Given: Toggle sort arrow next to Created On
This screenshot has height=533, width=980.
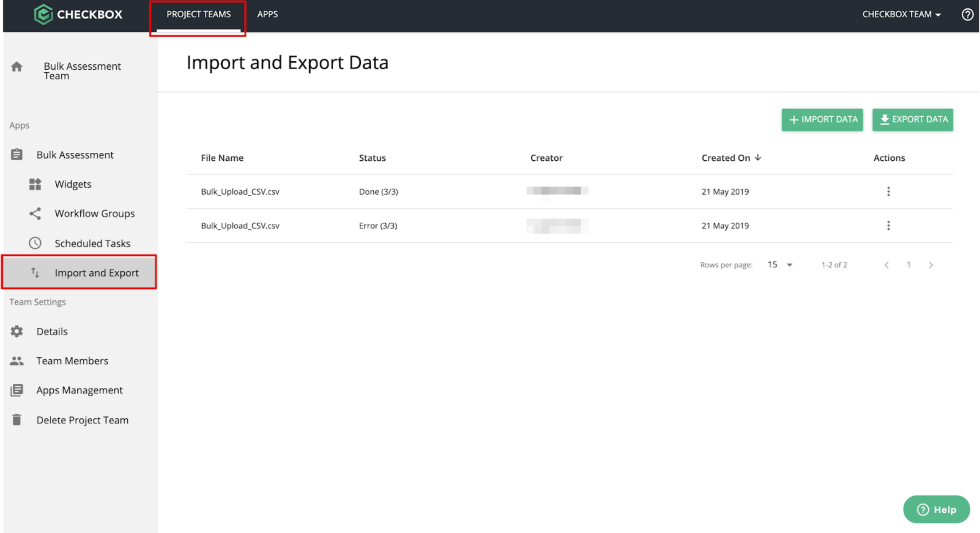Looking at the screenshot, I should click(758, 157).
